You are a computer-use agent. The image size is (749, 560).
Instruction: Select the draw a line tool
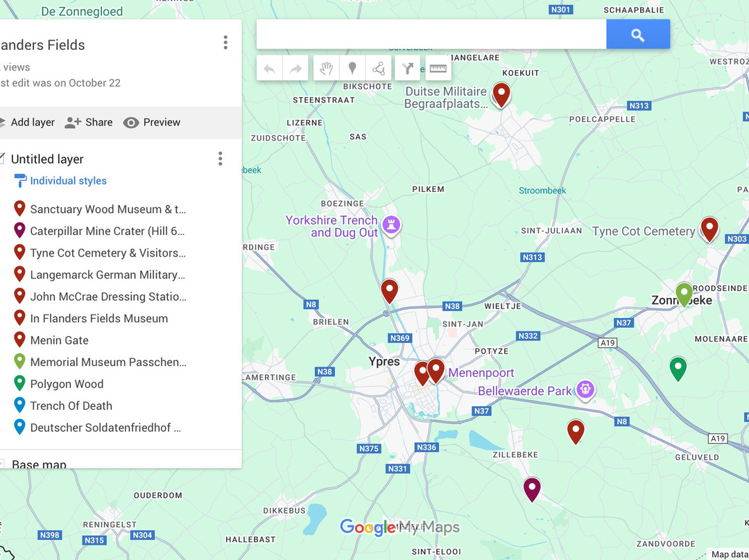coord(379,69)
